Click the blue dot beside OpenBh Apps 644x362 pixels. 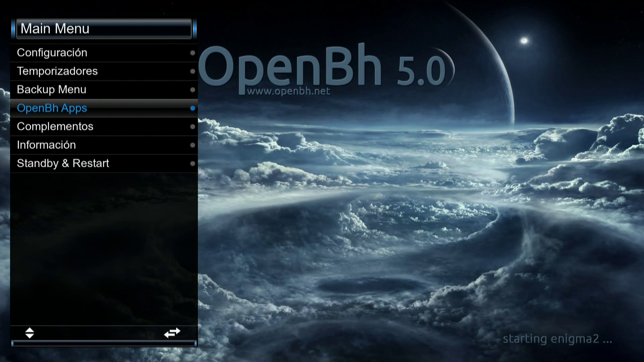point(193,108)
